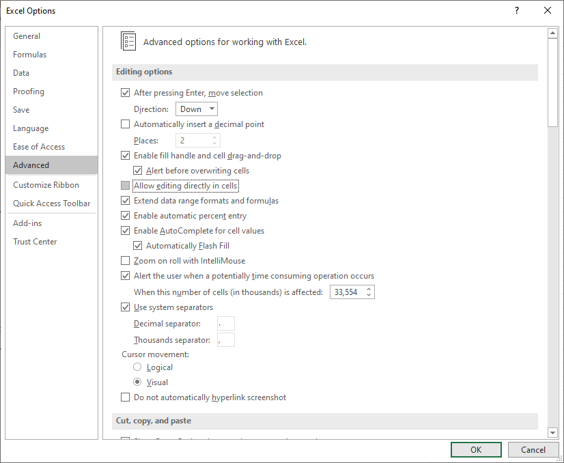Decrease the cells affected spinner value
Screen dimensions: 564x463
tap(369, 295)
